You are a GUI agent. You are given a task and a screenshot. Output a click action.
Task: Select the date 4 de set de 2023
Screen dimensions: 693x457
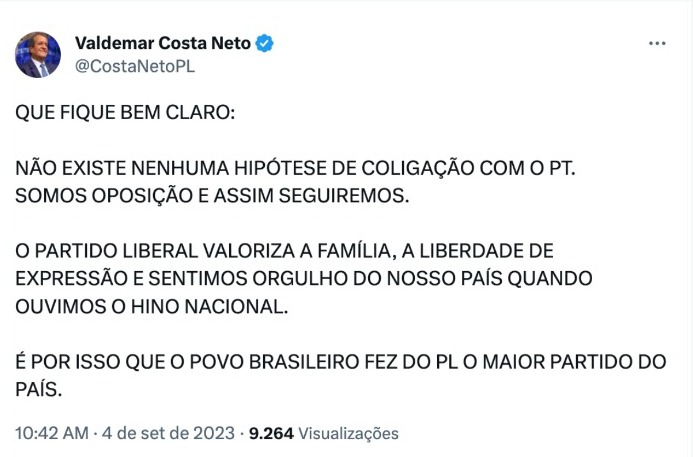pos(168,433)
